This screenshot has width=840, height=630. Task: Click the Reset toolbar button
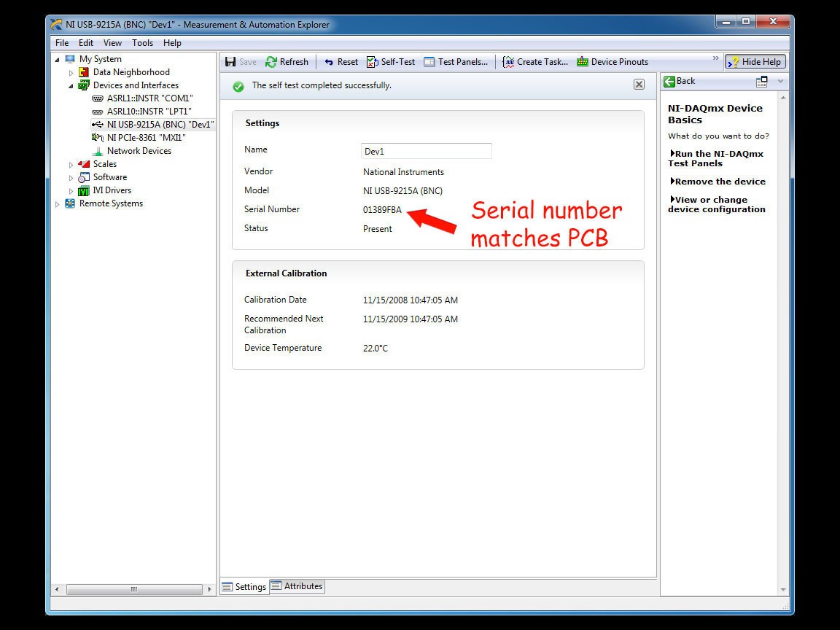point(341,62)
